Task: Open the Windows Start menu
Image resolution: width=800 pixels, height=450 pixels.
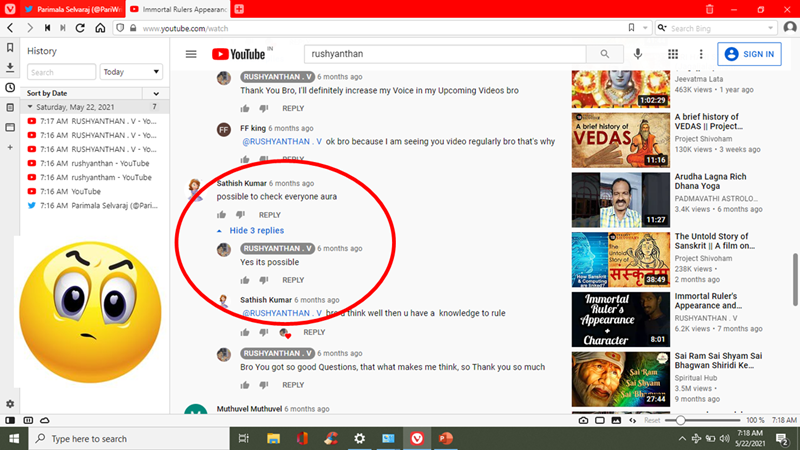Action: (14, 439)
